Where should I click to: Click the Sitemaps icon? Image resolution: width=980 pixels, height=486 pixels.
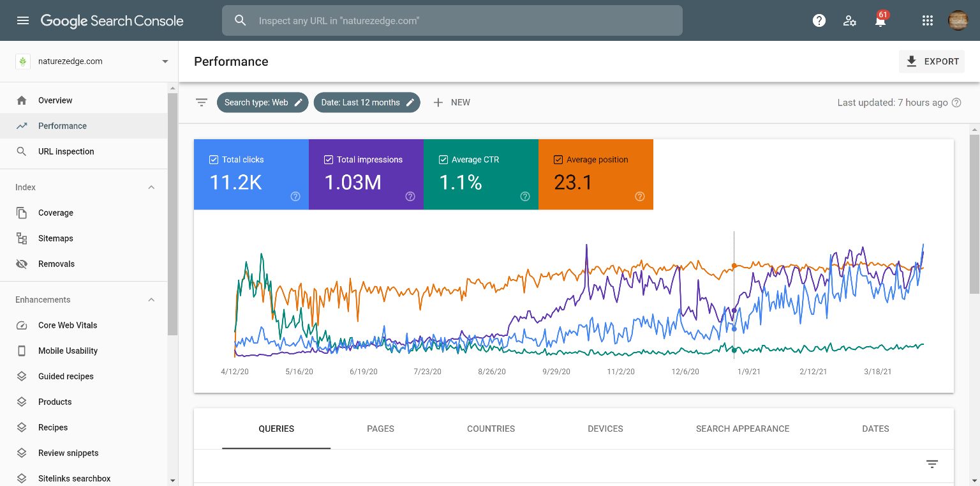[22, 238]
